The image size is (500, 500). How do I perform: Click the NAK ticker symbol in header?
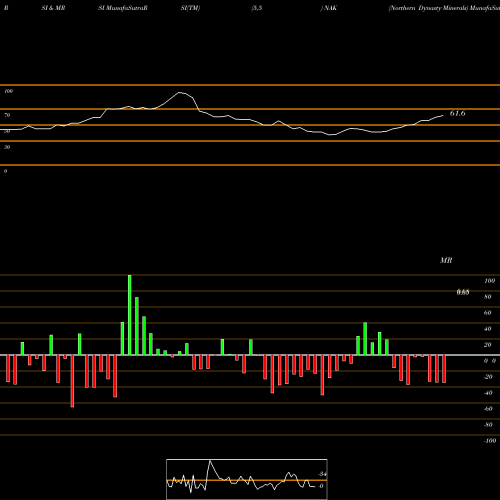pyautogui.click(x=330, y=8)
